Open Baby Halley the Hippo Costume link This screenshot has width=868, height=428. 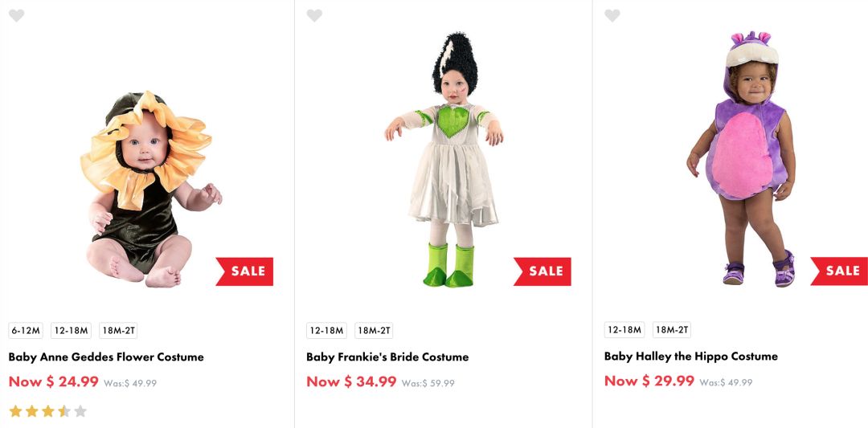691,356
